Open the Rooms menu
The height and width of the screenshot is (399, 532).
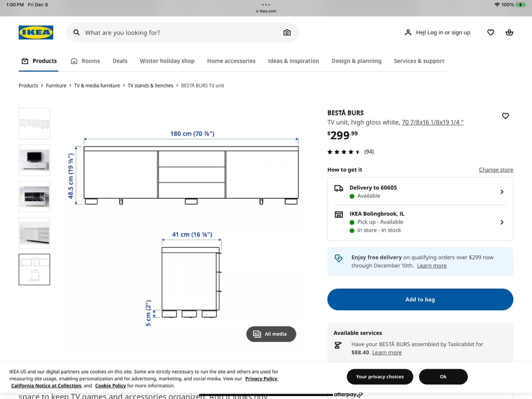point(85,61)
